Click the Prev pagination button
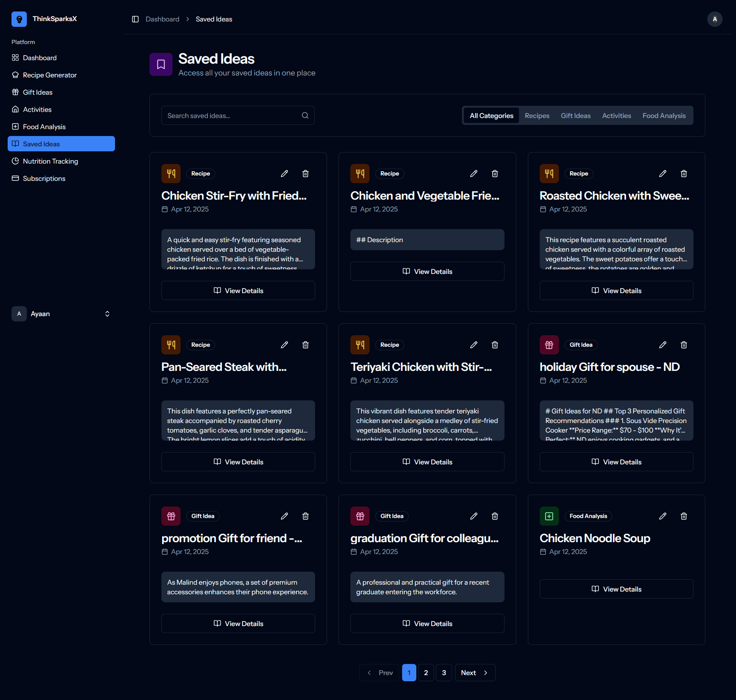Screen dimensions: 736x700 (x=379, y=673)
